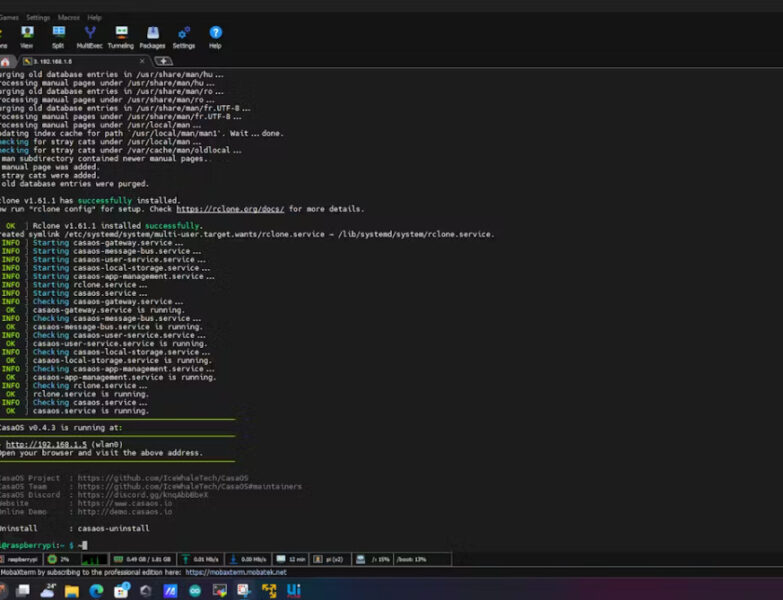Open the Help menu
This screenshot has height=600, width=783.
click(x=94, y=17)
